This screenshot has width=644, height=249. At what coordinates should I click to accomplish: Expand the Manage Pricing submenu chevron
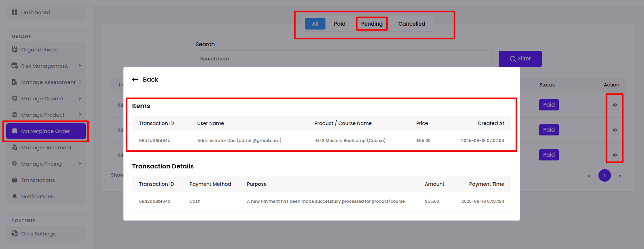[80, 164]
